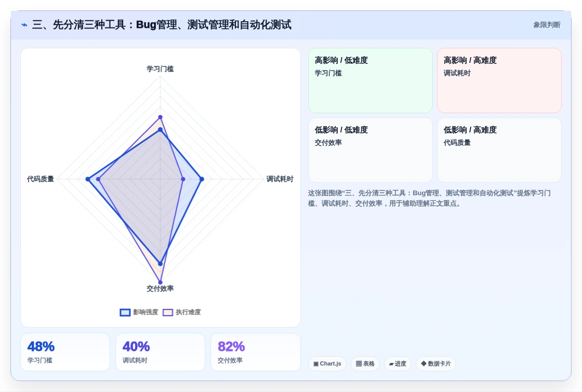Click the 执行难度 legend label
582x392 pixels.
coord(188,312)
